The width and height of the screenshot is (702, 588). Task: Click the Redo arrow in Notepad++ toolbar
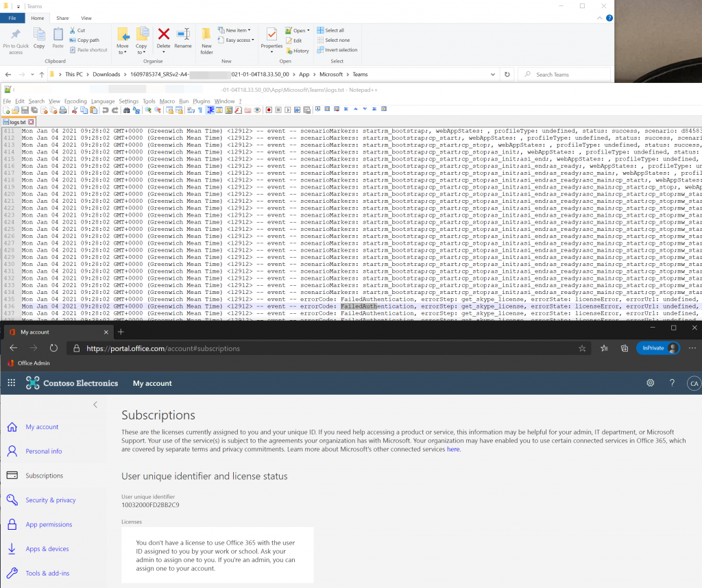[x=114, y=110]
